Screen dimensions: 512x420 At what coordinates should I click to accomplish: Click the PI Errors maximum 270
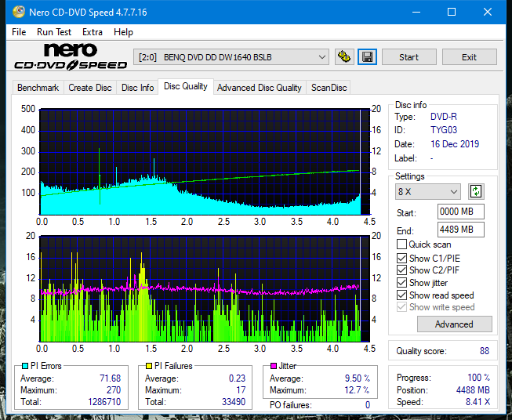(114, 390)
